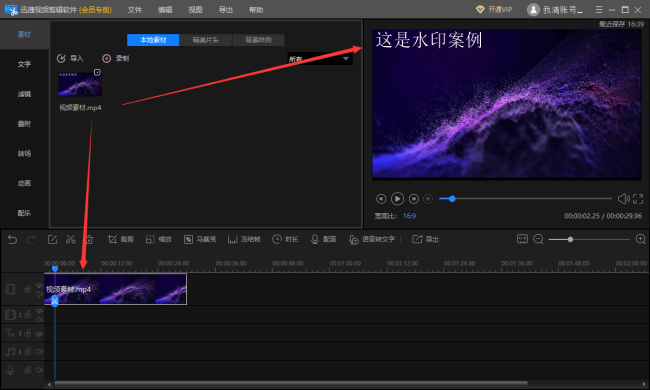Click the 导入 import button
This screenshot has width=650, height=390.
[x=70, y=58]
